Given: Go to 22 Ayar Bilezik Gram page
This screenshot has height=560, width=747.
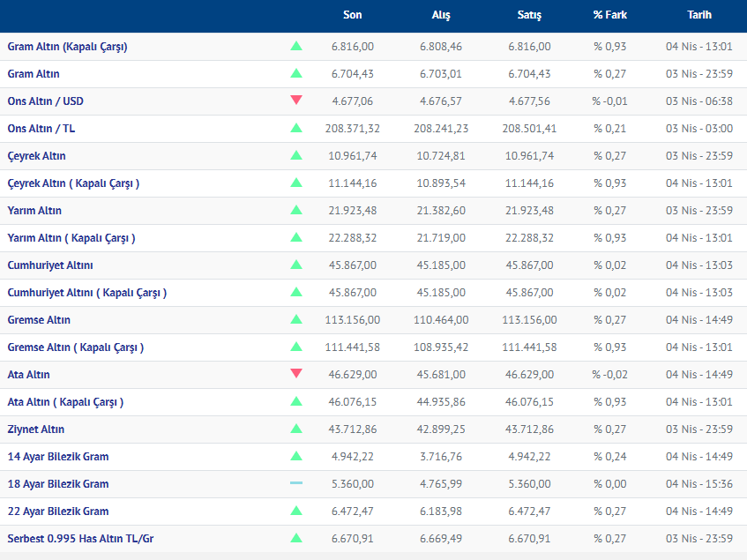Looking at the screenshot, I should click(x=58, y=511).
